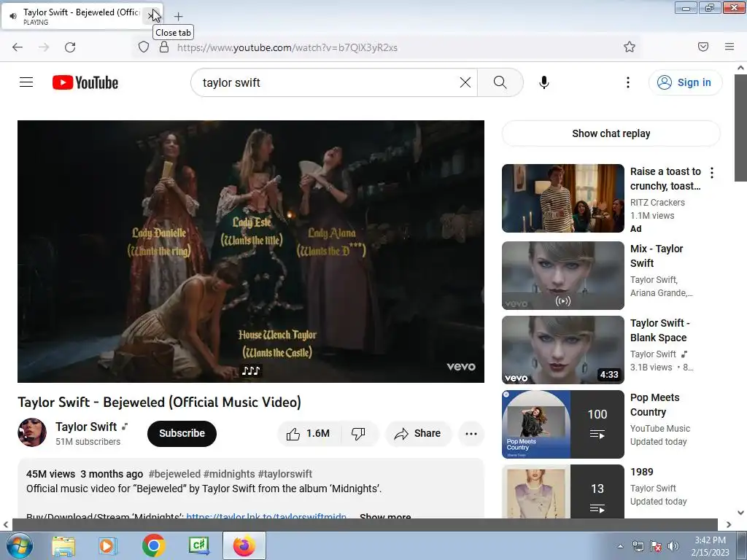This screenshot has height=560, width=747.
Task: Play the Mix - Taylor Swift thumbnail
Action: [x=562, y=275]
